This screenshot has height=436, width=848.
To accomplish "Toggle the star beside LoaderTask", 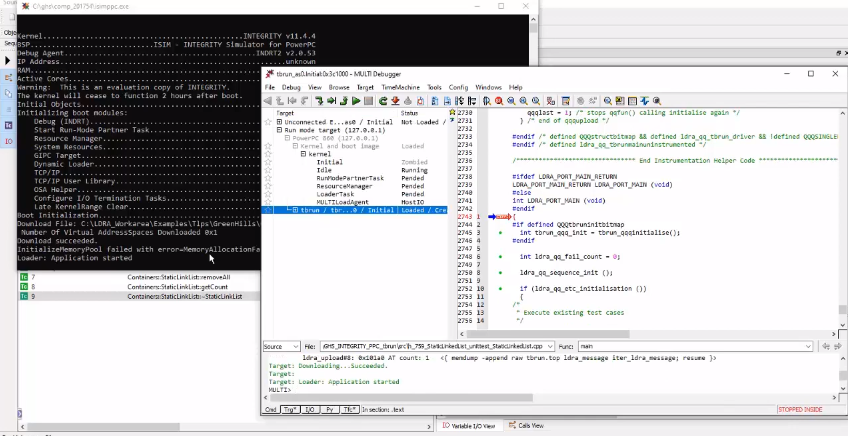I will [268, 194].
